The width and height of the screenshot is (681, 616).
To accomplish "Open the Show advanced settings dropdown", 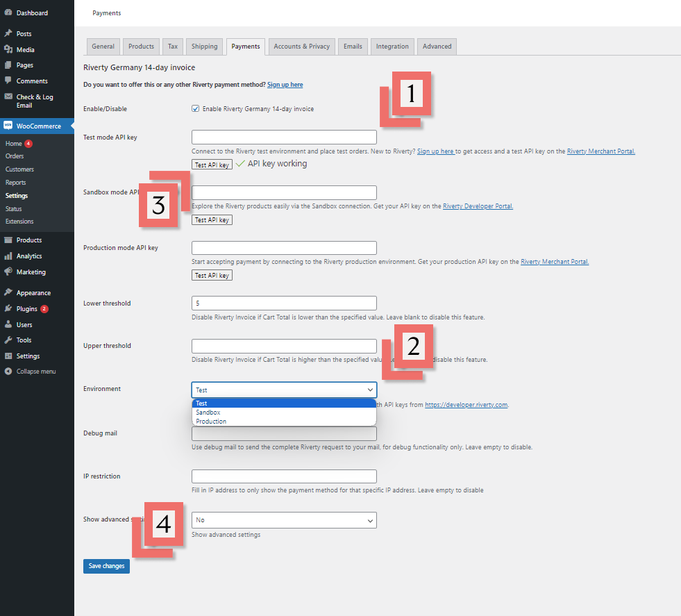I will [284, 520].
